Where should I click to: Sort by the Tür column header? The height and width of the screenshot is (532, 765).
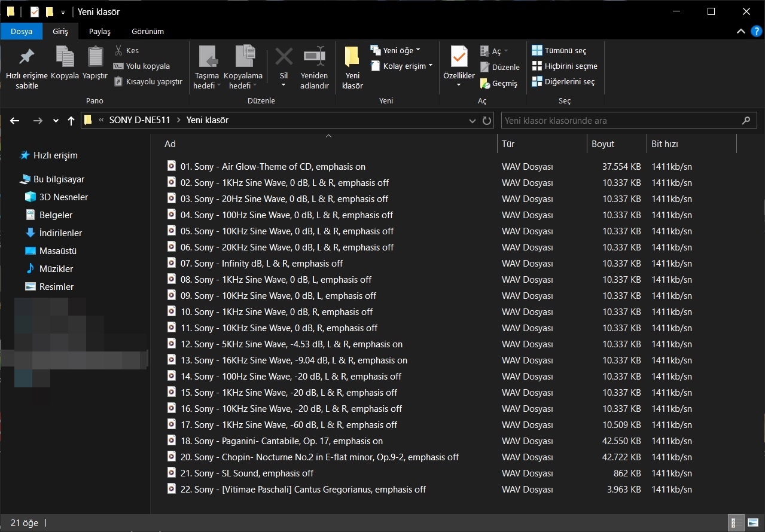coord(542,144)
